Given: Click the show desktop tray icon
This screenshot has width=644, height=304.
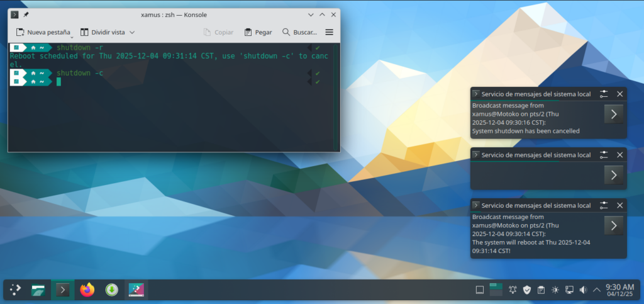Looking at the screenshot, I should pyautogui.click(x=479, y=290).
